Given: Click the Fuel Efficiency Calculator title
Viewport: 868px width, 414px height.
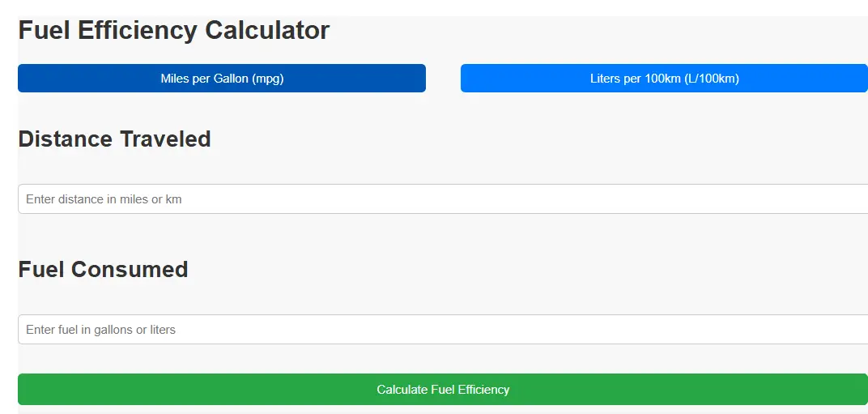Looking at the screenshot, I should 174,31.
